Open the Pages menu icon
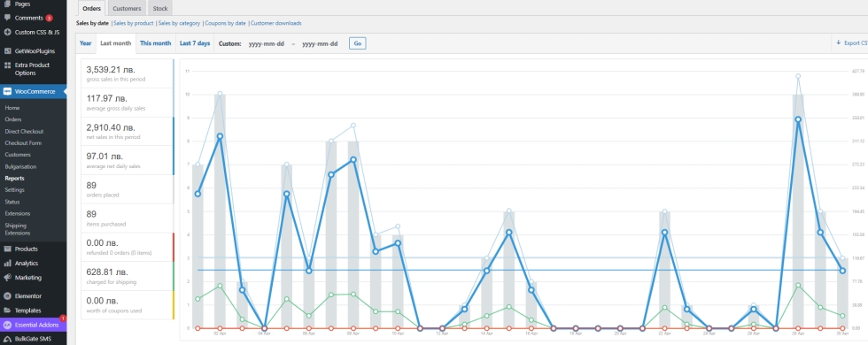868x345 pixels. tap(7, 4)
